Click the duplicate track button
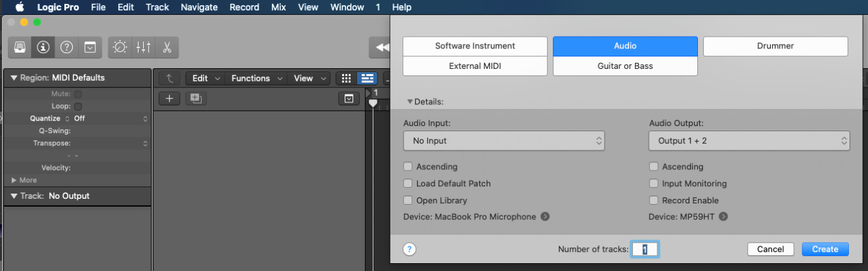This screenshot has height=271, width=868. (196, 98)
